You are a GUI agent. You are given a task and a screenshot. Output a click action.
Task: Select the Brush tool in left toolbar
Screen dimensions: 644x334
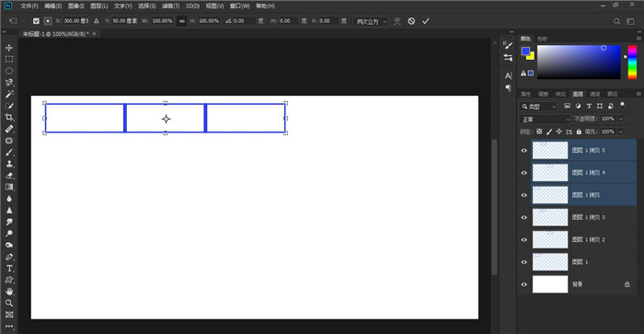[9, 153]
